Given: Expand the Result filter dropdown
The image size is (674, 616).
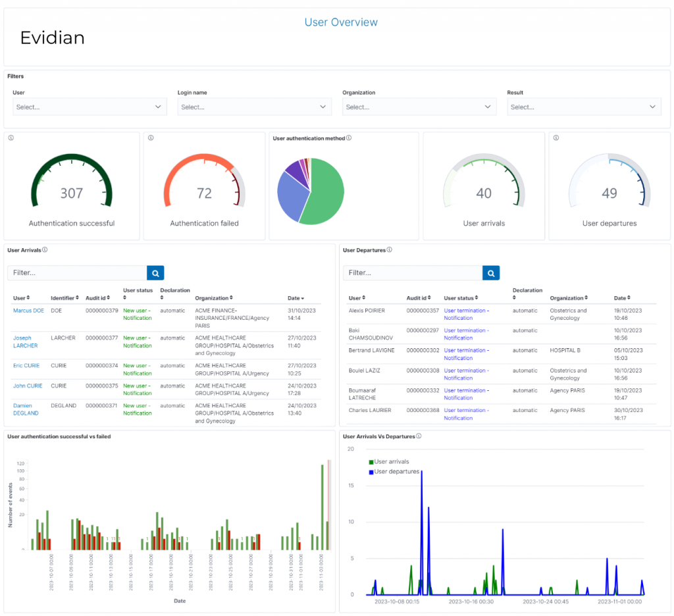Looking at the screenshot, I should [x=584, y=107].
